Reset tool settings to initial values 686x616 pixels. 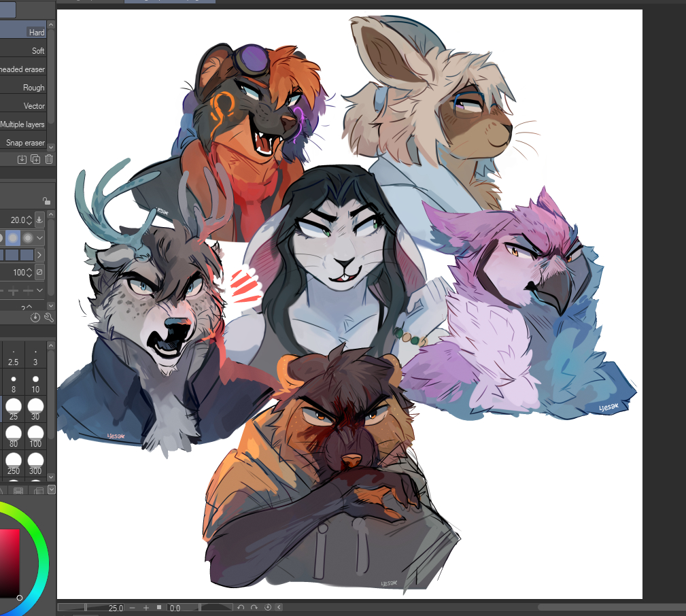click(35, 318)
